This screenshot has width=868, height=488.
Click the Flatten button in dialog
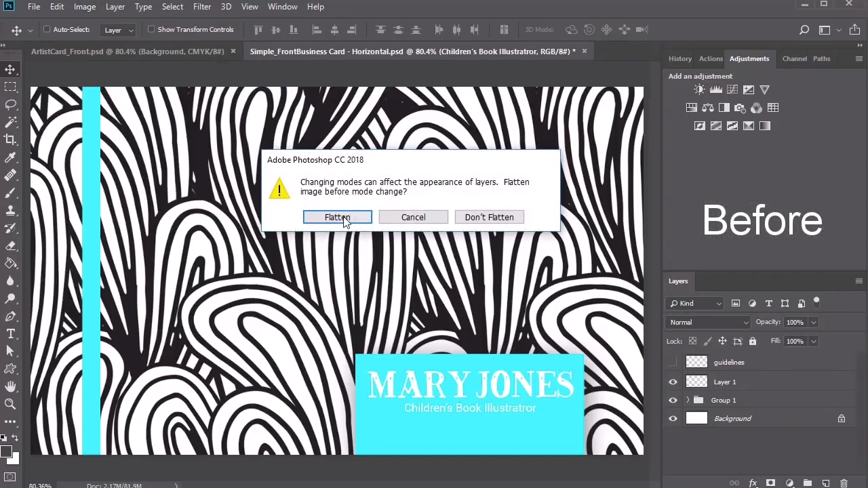(x=337, y=217)
